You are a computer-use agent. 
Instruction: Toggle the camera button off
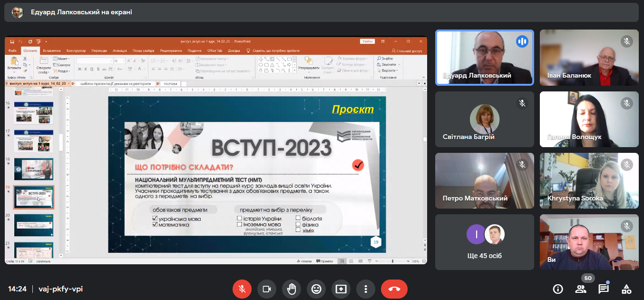pos(267,289)
